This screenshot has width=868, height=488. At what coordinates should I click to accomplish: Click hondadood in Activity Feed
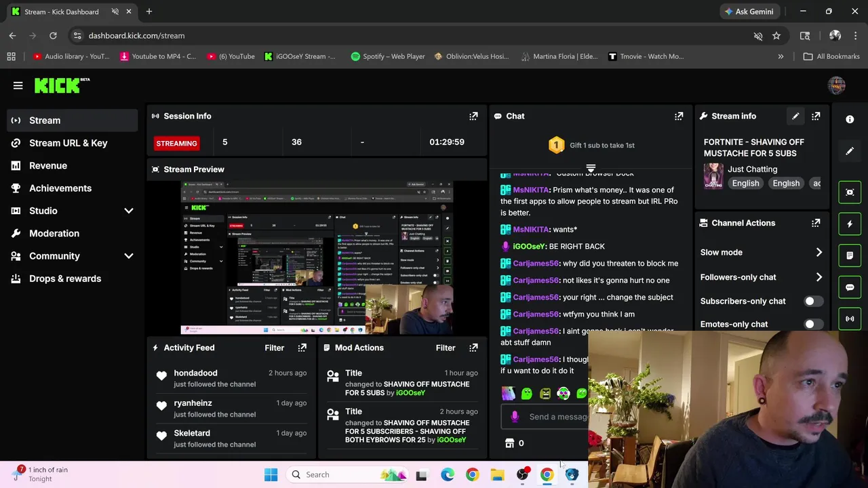[x=195, y=373]
